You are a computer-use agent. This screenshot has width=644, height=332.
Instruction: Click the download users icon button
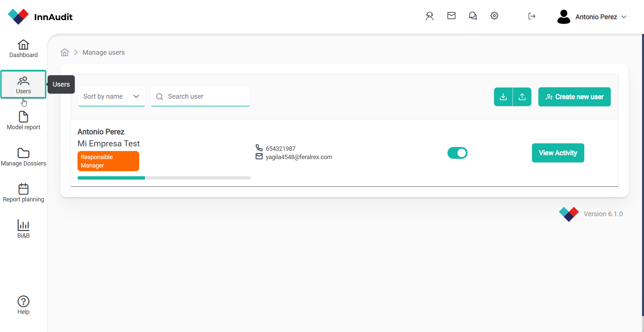503,97
